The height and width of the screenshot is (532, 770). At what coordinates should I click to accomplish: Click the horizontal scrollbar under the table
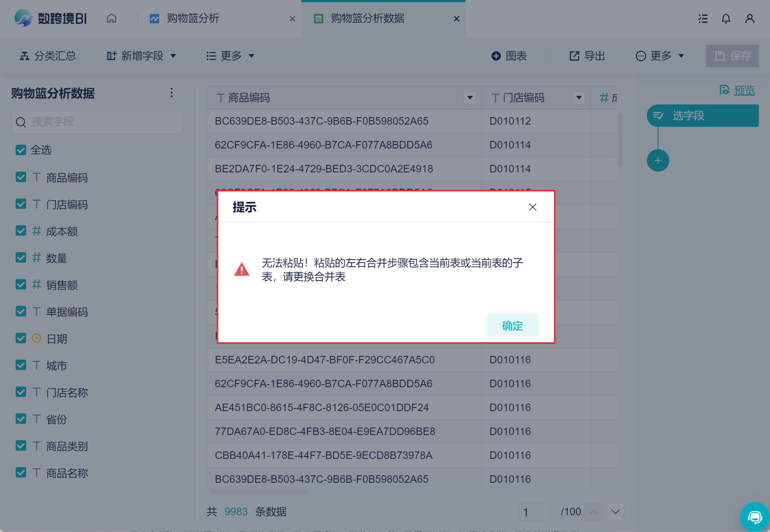pyautogui.click(x=259, y=492)
